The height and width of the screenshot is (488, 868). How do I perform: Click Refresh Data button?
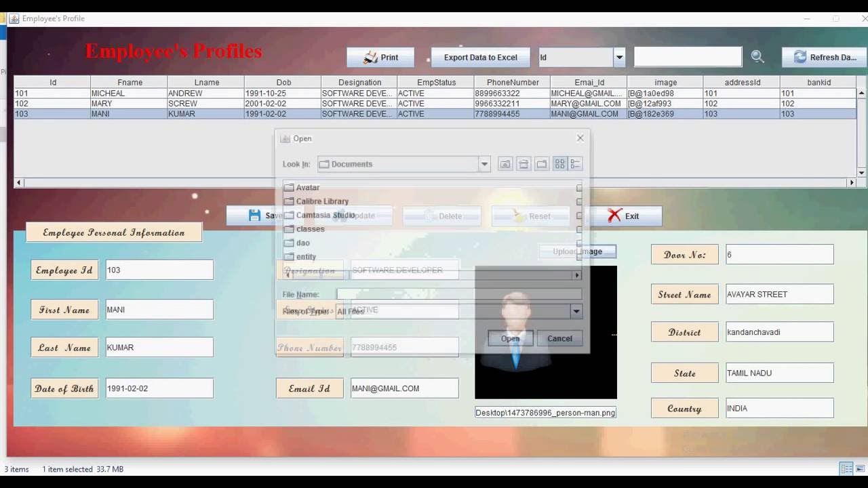point(824,58)
